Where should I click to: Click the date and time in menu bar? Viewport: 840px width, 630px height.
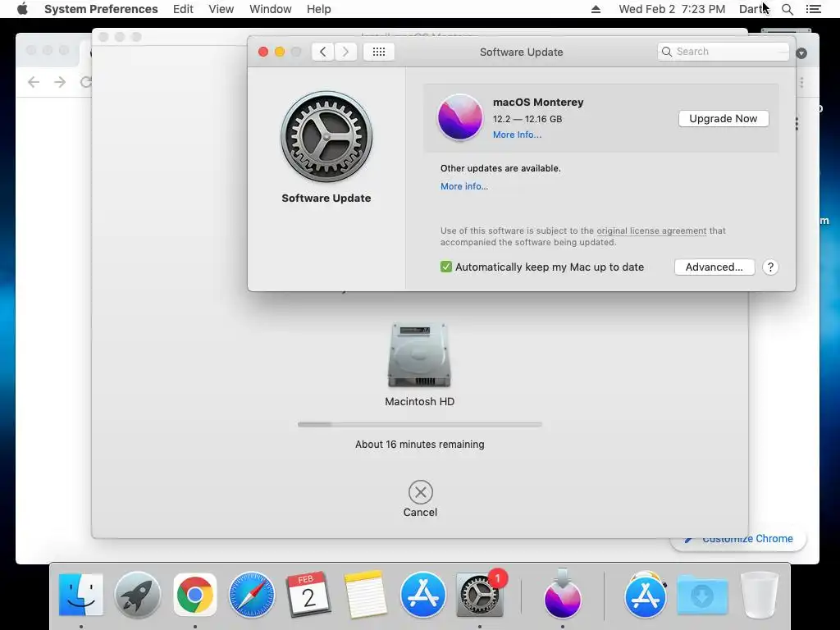[x=672, y=9]
